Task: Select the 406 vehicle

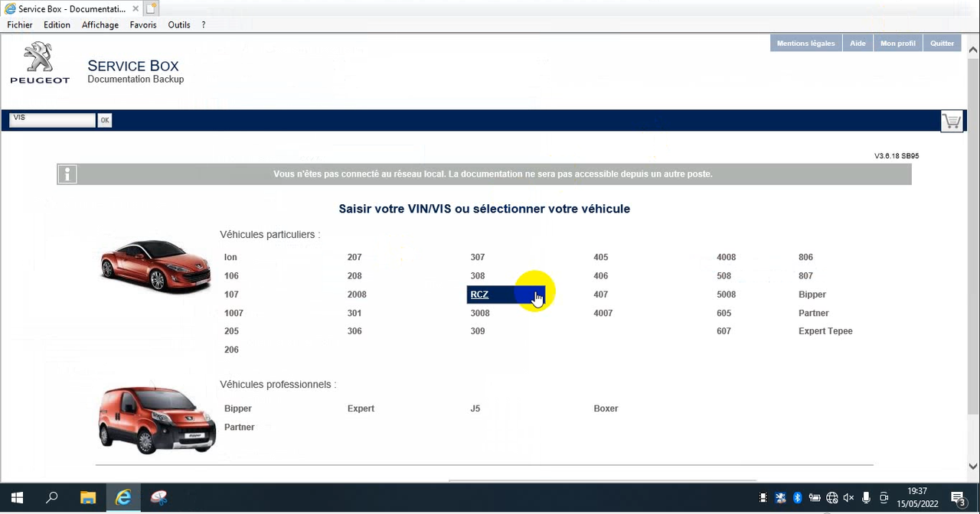Action: click(601, 276)
